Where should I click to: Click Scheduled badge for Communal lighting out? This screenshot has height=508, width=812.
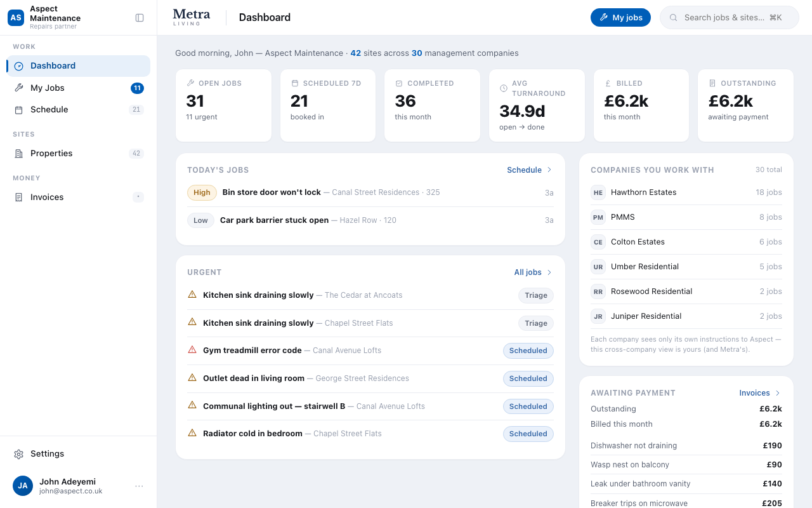point(528,406)
